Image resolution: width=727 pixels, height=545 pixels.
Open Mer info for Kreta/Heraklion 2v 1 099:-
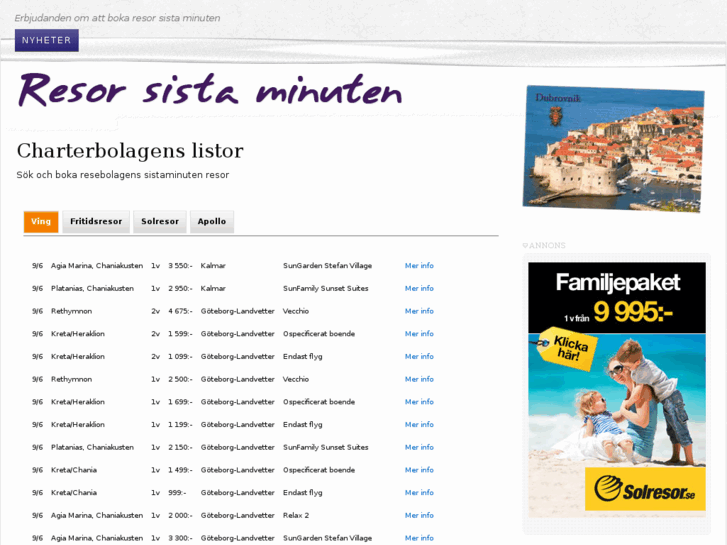tap(419, 357)
